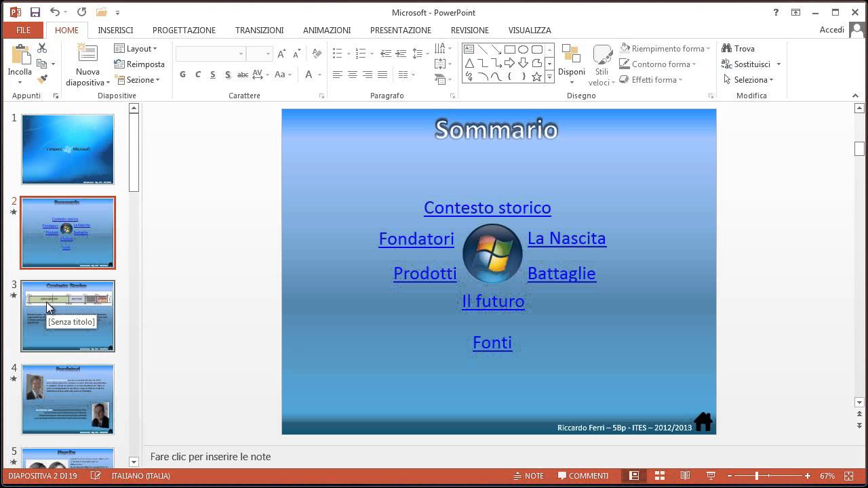Click the notes field 'Fare clic per inserire le note'
The image size is (868, 488).
210,457
